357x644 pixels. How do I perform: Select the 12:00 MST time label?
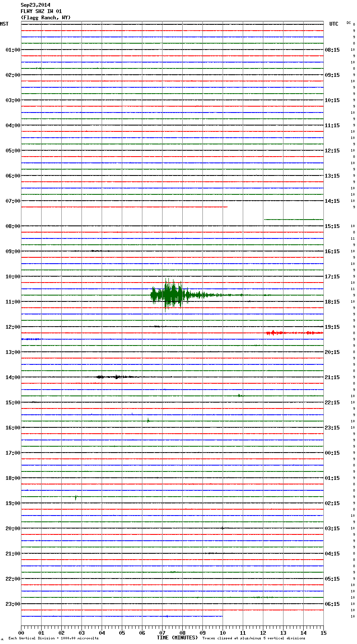[13, 327]
